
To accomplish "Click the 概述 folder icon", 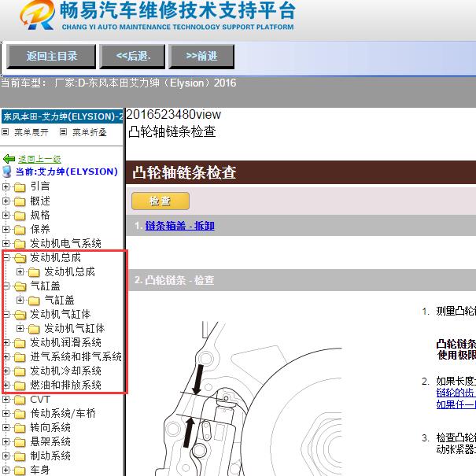I will point(20,201).
